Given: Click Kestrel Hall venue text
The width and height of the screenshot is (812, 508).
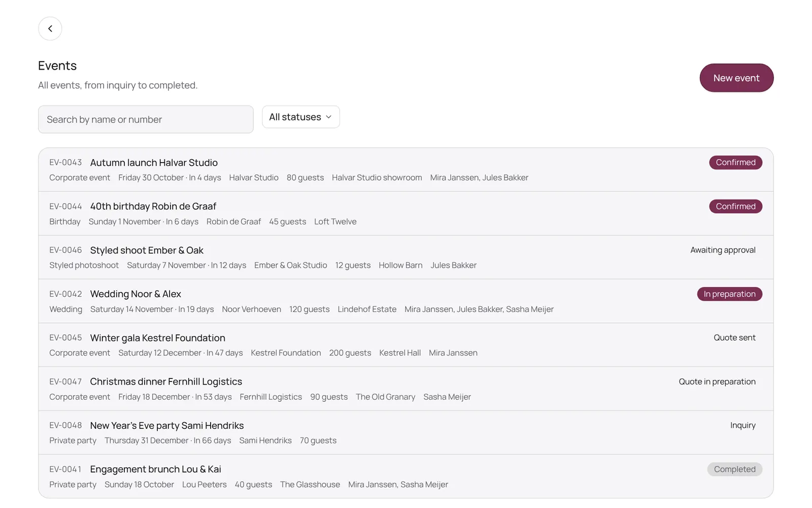Looking at the screenshot, I should pos(400,353).
